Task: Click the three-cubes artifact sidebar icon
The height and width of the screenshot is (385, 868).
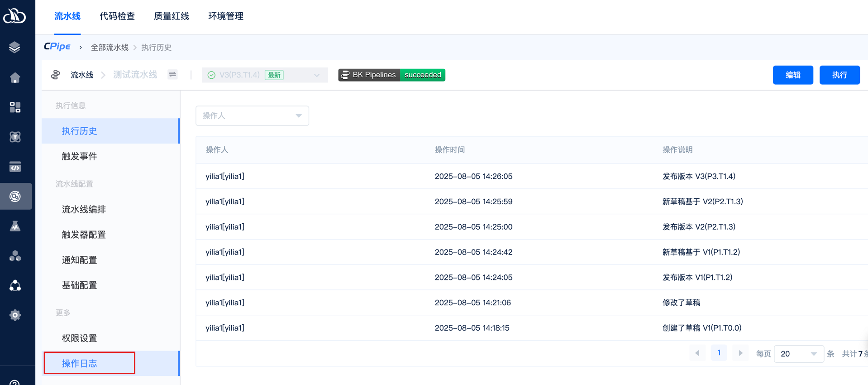Action: point(15,256)
